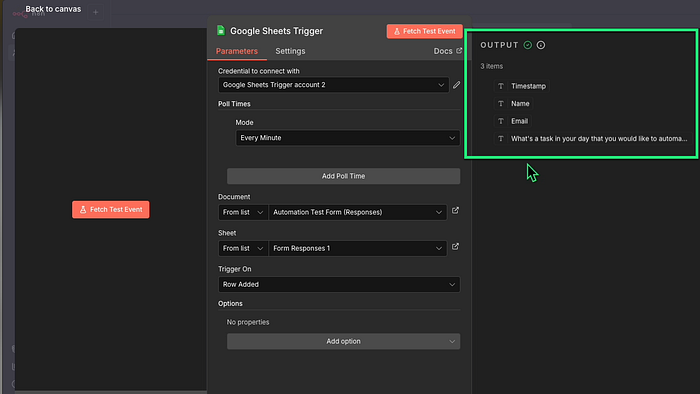This screenshot has width=700, height=394.
Task: Expand the Form Responses 1 sheet dropdown
Action: point(358,249)
